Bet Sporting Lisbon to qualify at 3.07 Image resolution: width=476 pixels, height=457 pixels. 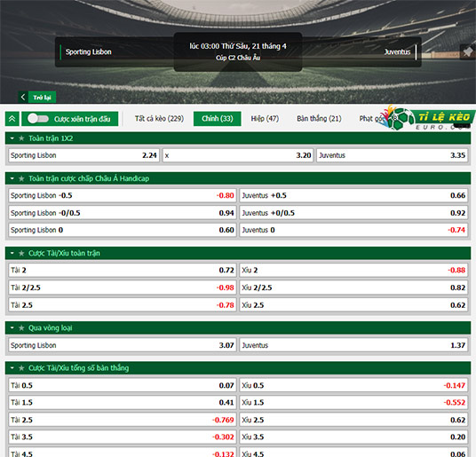(123, 345)
